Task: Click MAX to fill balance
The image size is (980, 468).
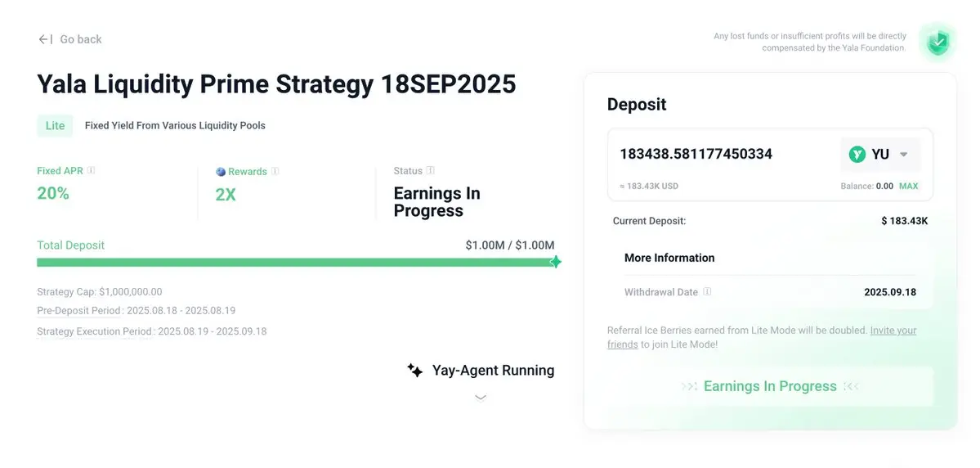Action: (908, 186)
